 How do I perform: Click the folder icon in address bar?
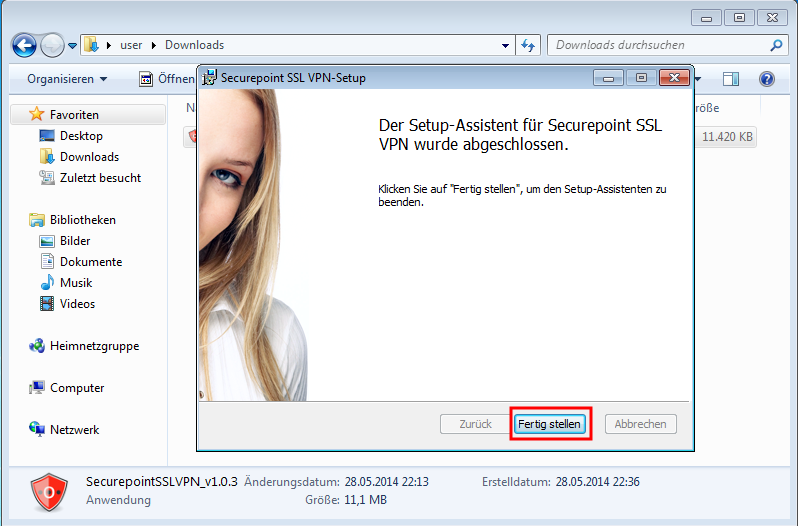(x=92, y=45)
